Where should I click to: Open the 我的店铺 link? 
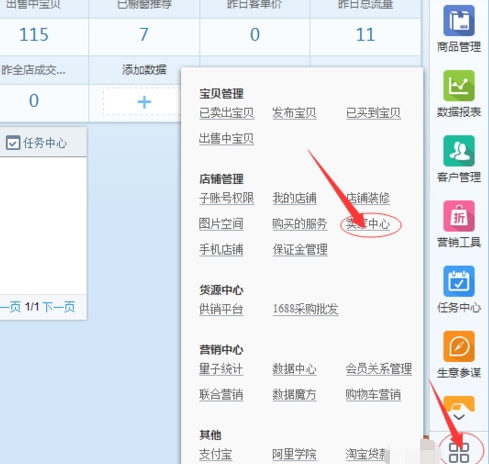coord(294,198)
